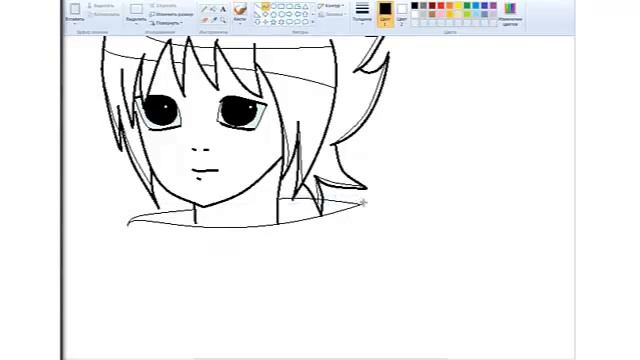Select the Color picker eyedropper tool
This screenshot has height=360, width=640.
tap(214, 20)
